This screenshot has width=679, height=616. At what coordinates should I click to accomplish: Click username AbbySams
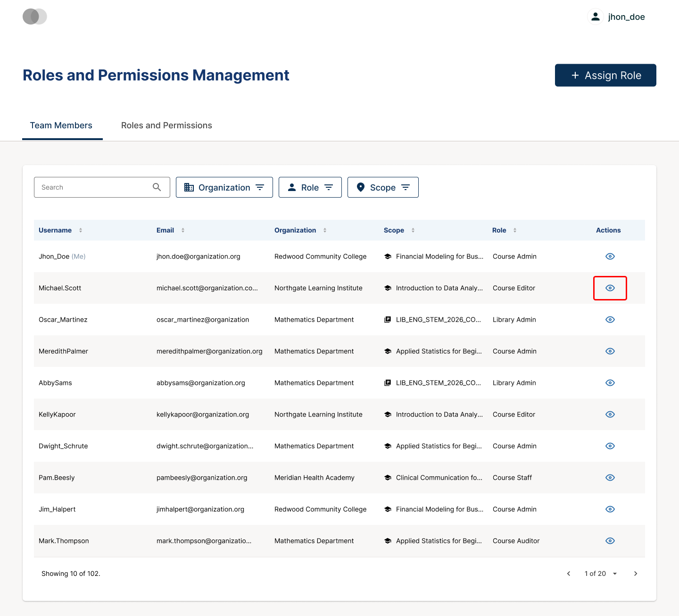click(x=55, y=383)
